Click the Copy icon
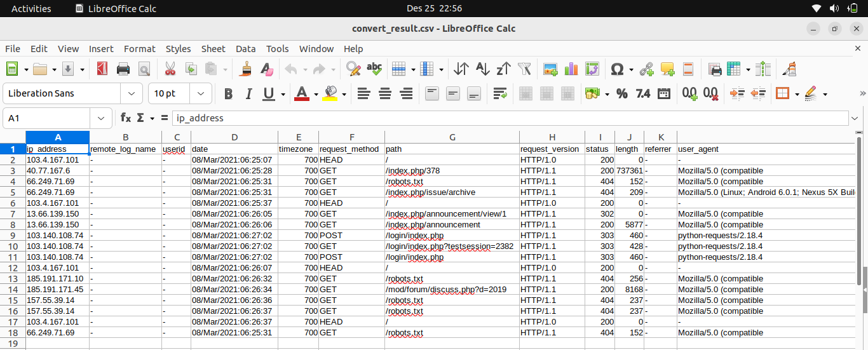868x350 pixels. [x=191, y=69]
